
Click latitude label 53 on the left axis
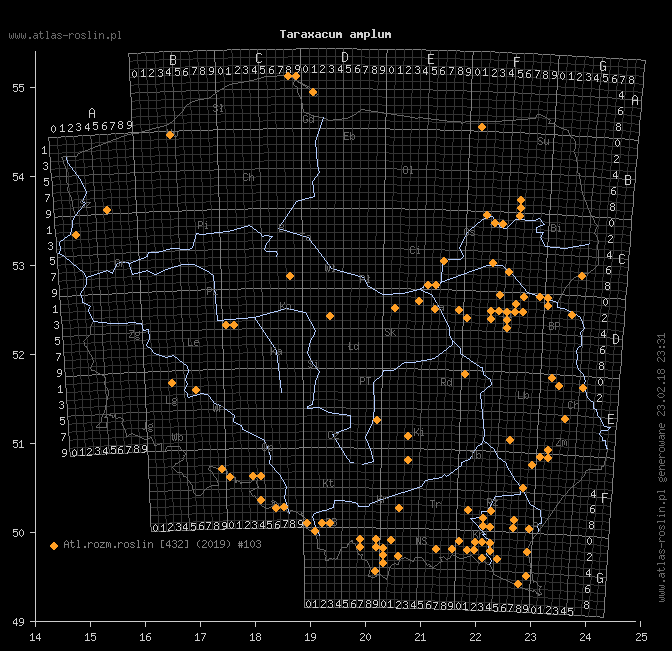(x=18, y=266)
